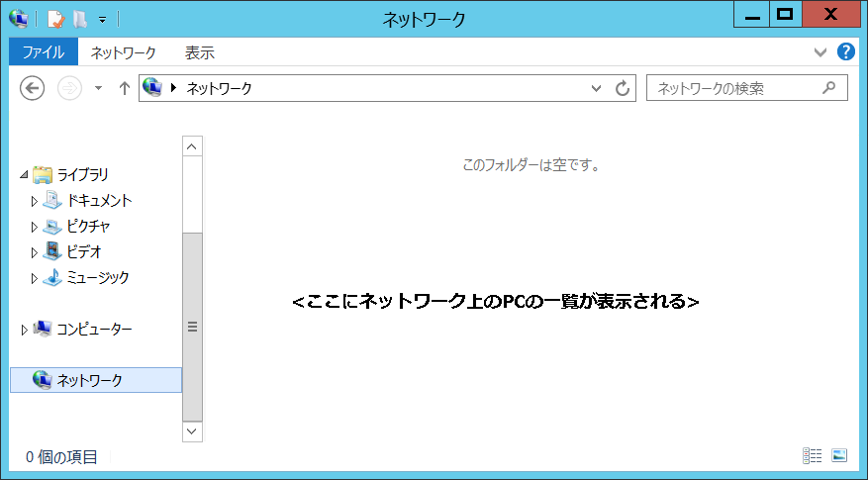
Task: Maximize the ネットワーク window
Action: tap(785, 15)
